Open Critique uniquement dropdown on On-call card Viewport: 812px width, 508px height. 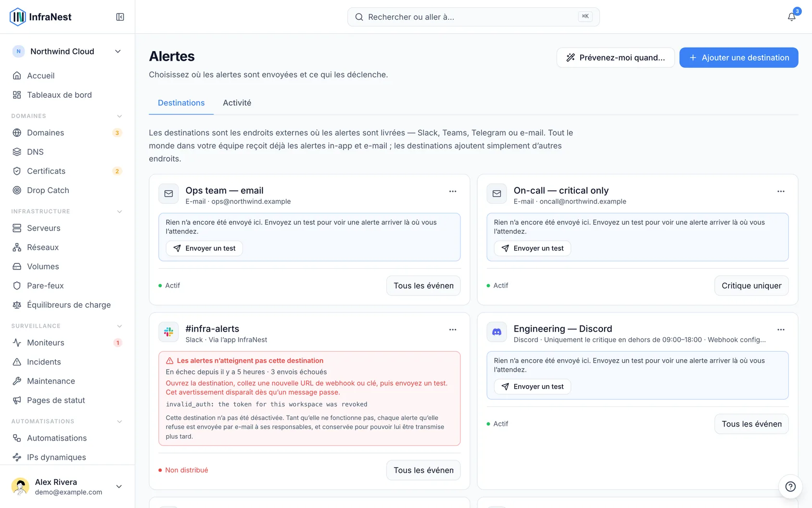click(x=751, y=286)
